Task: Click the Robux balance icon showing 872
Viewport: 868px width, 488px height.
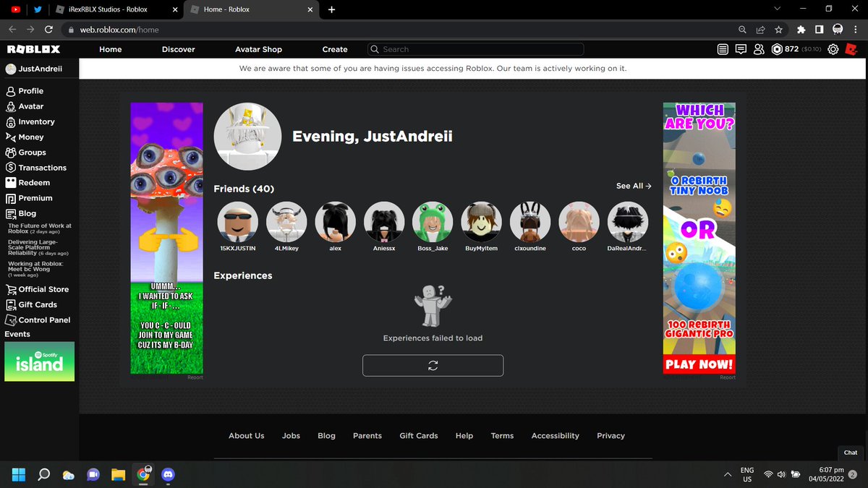Action: point(777,49)
